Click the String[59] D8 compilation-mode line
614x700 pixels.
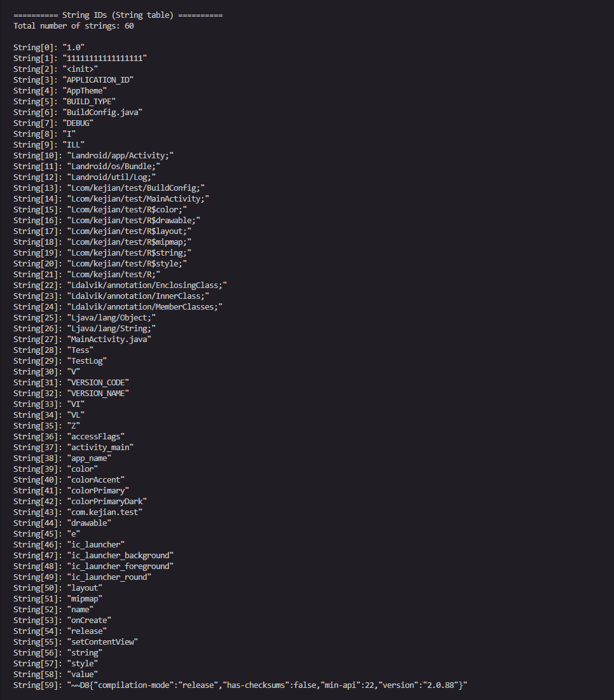pos(240,685)
